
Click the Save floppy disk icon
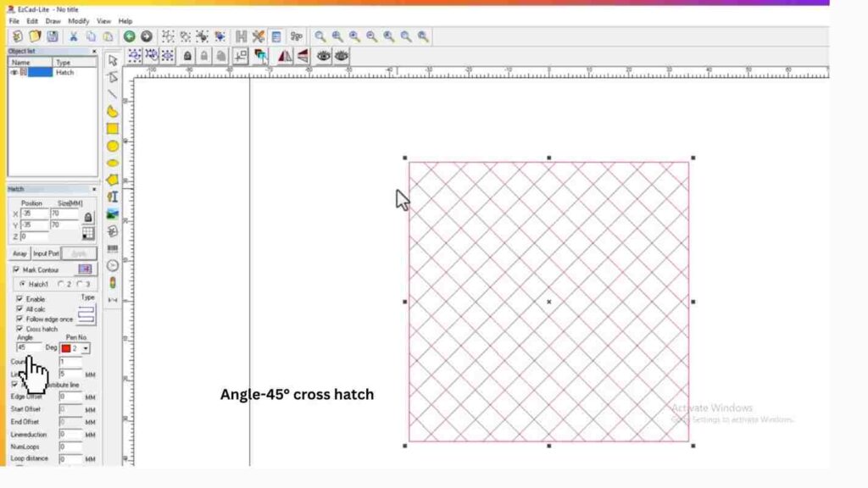point(53,36)
